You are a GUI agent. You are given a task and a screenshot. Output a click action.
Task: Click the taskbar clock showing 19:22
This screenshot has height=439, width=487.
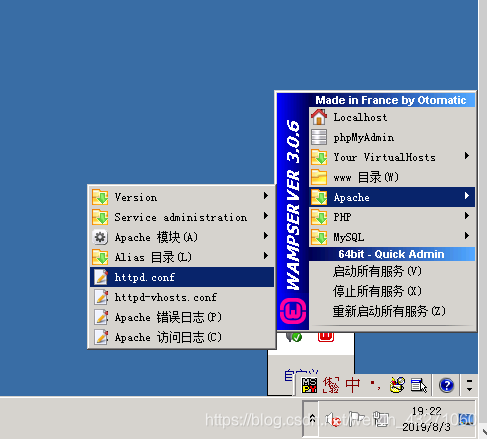pyautogui.click(x=427, y=411)
